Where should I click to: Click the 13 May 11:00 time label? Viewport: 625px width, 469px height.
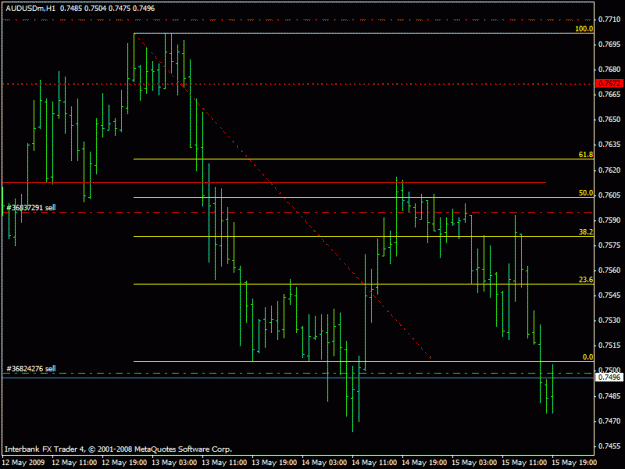224,463
